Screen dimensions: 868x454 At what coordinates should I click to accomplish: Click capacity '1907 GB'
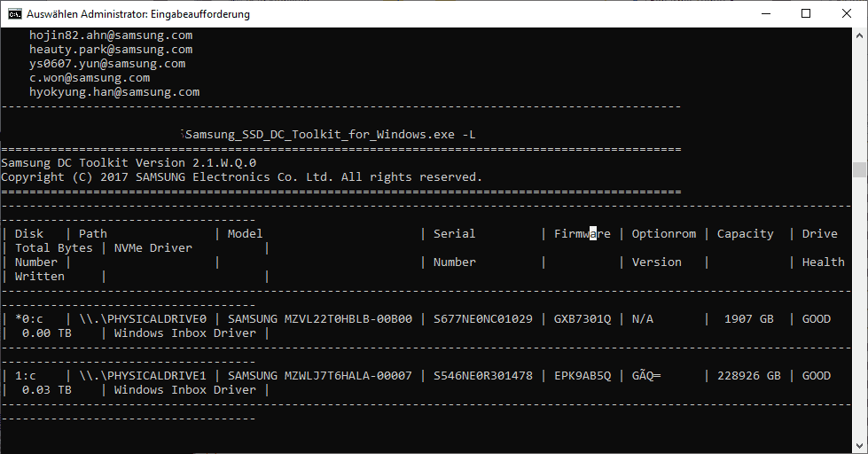(749, 319)
